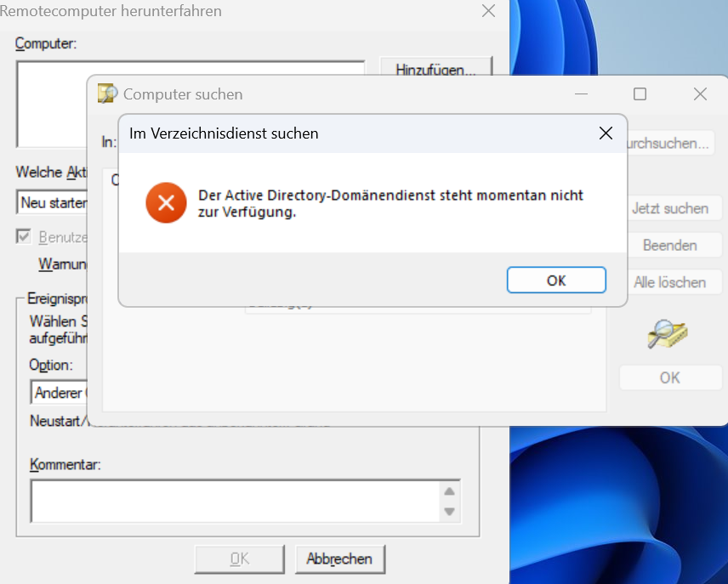Click OK in the Verzeichnisdienst error dialog
The height and width of the screenshot is (584, 728).
click(x=556, y=280)
